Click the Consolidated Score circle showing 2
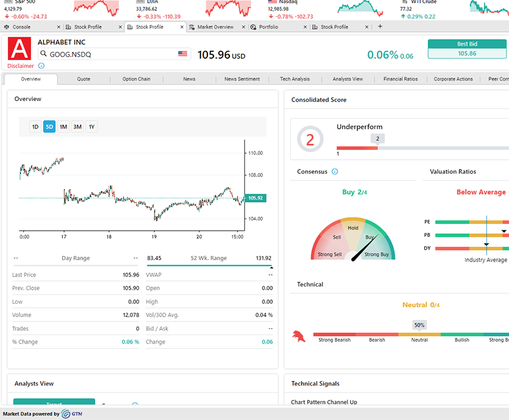509x420 pixels. (310, 140)
